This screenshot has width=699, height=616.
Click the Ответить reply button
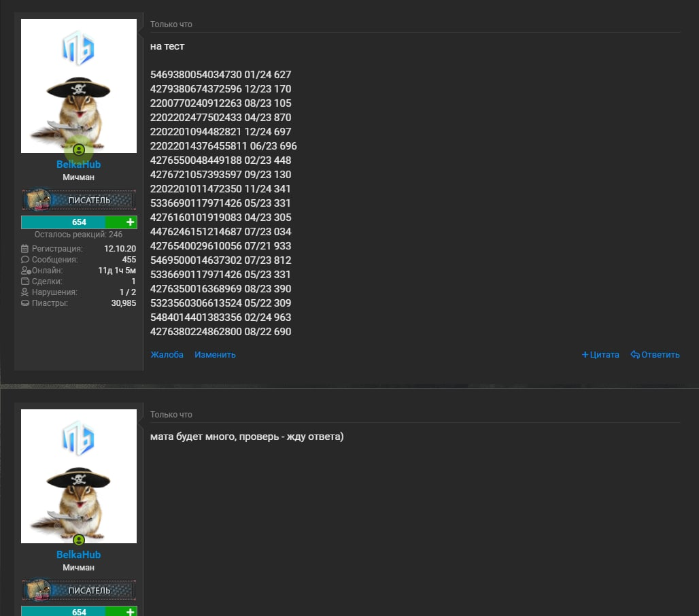pos(655,355)
